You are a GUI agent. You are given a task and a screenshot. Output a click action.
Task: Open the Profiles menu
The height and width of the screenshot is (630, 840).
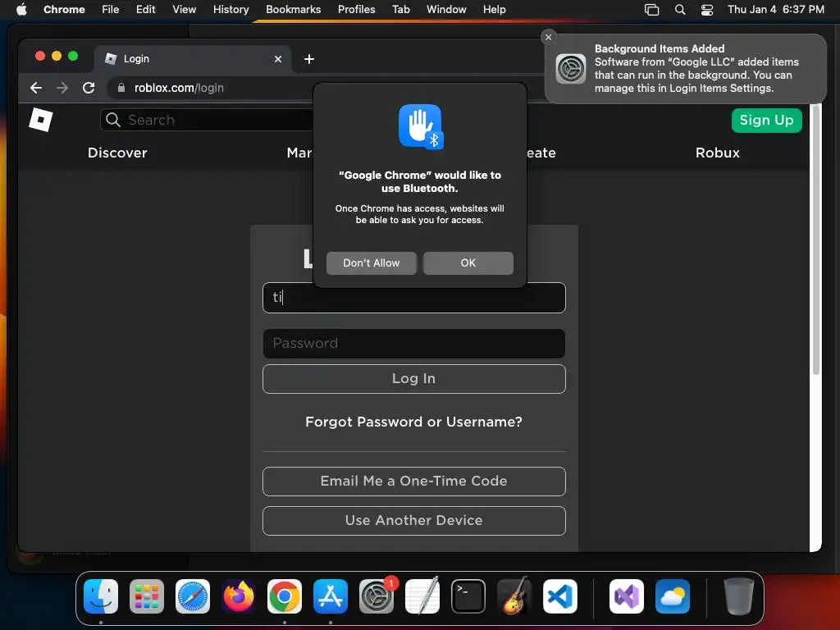point(356,9)
